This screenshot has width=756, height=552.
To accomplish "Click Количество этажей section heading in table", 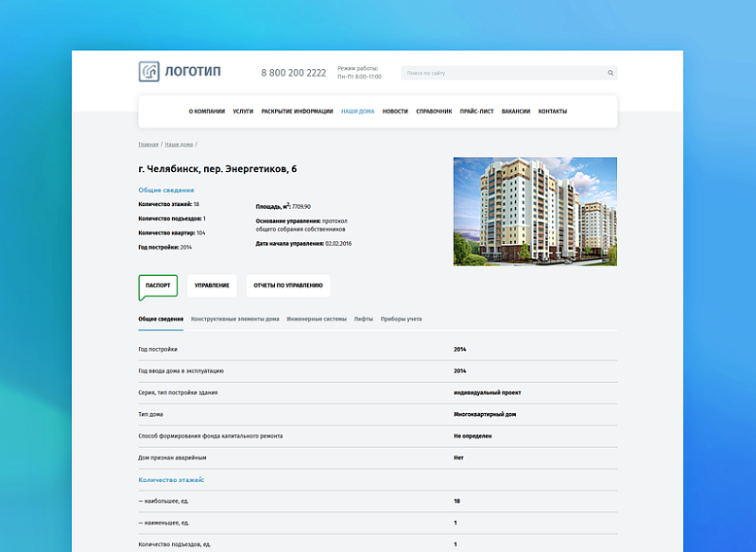I will click(171, 480).
